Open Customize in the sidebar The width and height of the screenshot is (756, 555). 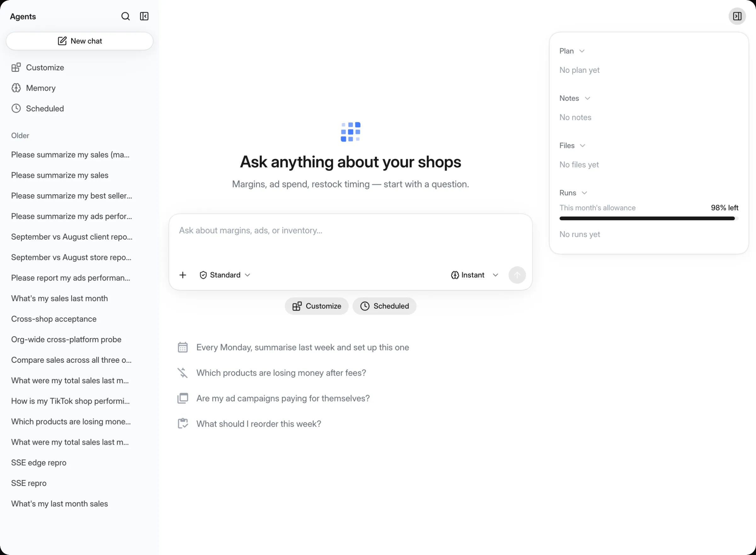80,67
